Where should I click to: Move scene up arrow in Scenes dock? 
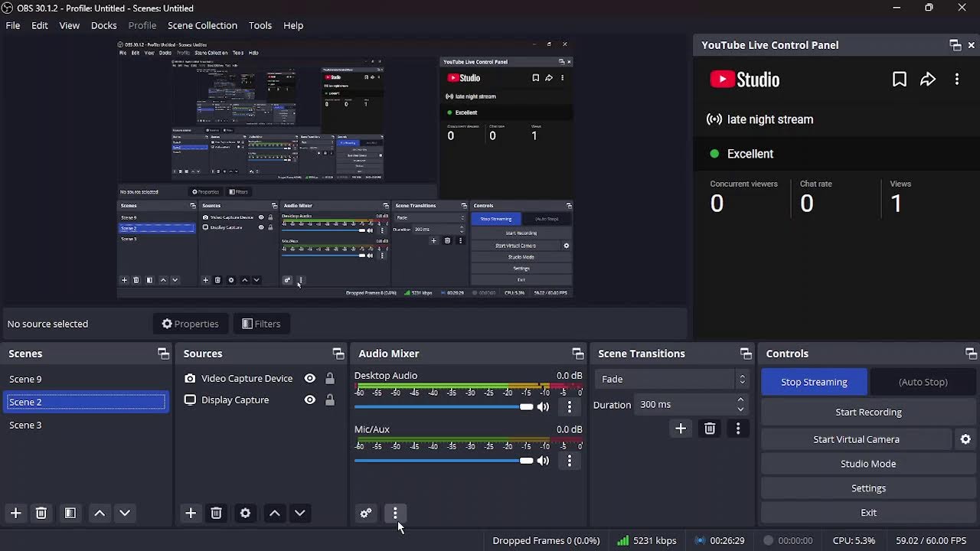pyautogui.click(x=100, y=513)
